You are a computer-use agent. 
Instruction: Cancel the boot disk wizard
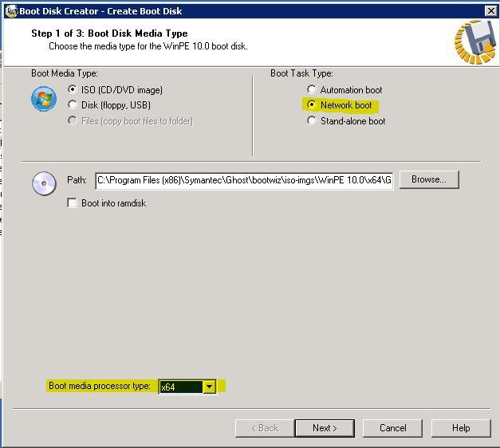click(x=392, y=428)
